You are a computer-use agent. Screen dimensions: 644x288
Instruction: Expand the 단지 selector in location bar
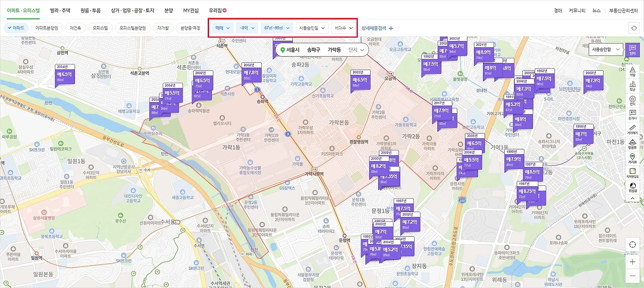click(x=356, y=50)
